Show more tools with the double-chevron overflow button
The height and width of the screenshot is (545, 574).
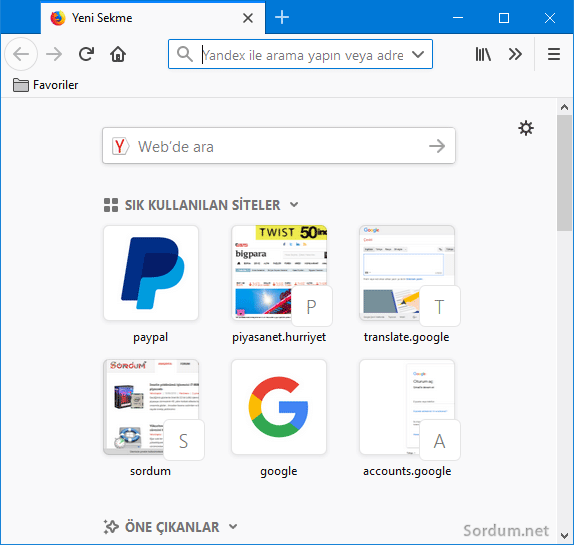tap(515, 54)
